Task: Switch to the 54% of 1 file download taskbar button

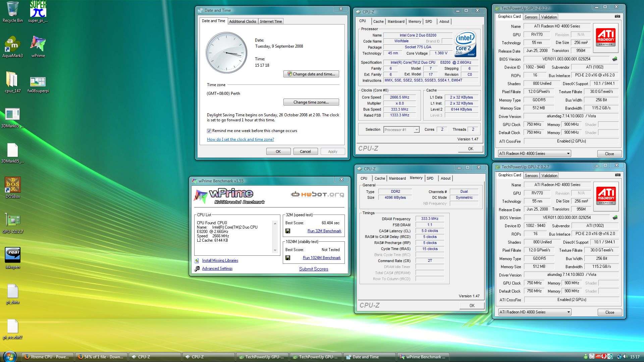Action: click(101, 357)
